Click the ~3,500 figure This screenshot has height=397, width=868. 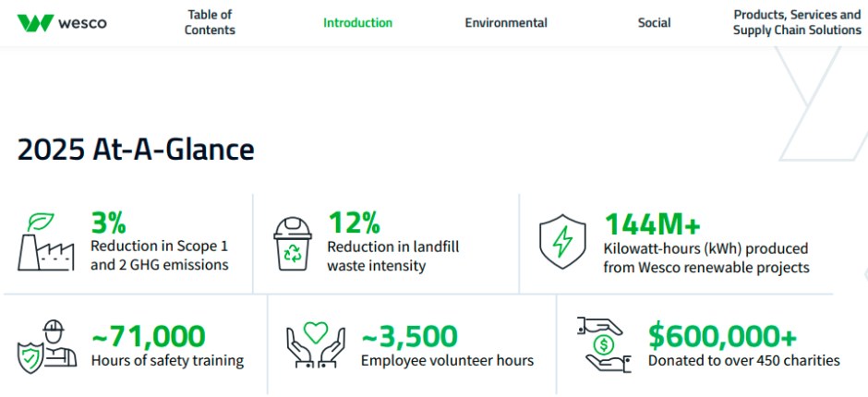click(410, 336)
